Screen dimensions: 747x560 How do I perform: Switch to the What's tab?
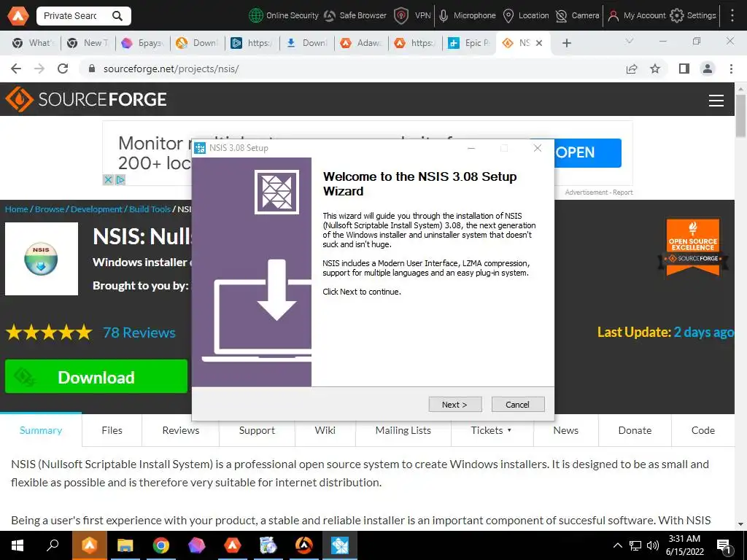pos(34,43)
